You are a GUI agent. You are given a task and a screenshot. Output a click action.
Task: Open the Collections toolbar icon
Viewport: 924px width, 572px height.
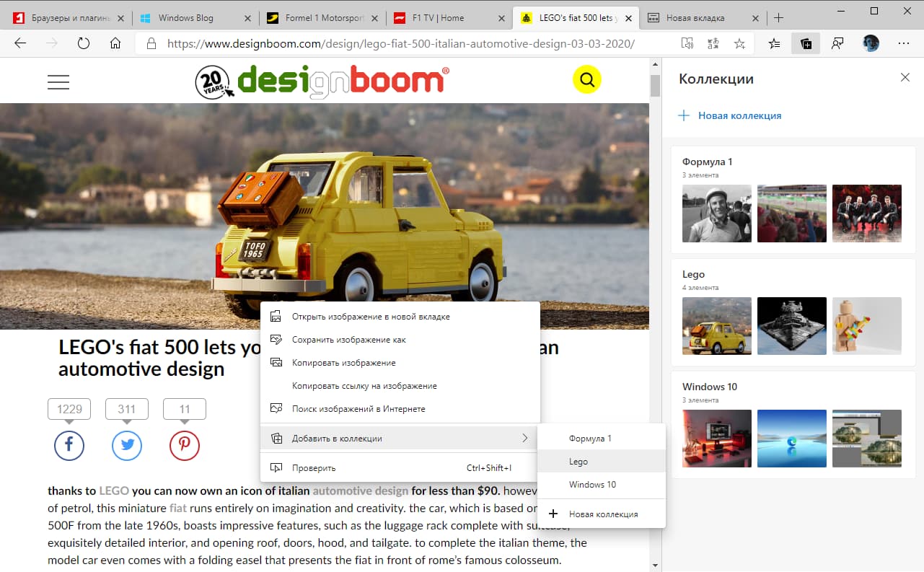click(806, 44)
